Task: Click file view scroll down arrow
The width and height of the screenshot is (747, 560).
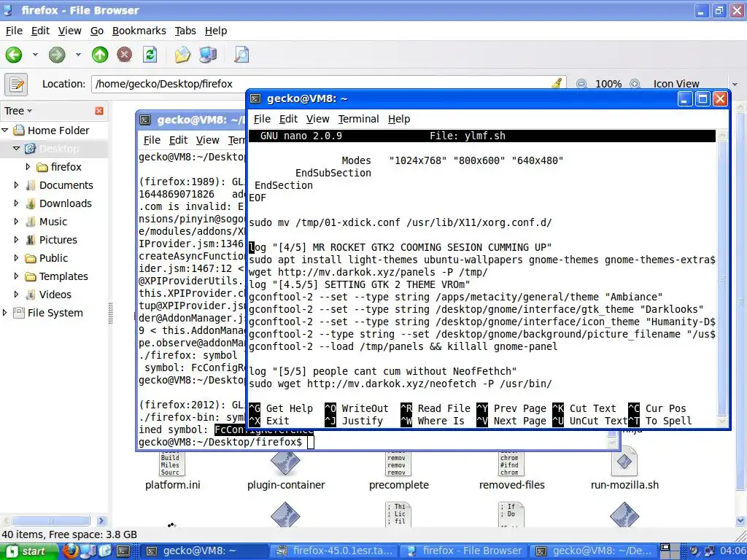Action: point(741,521)
